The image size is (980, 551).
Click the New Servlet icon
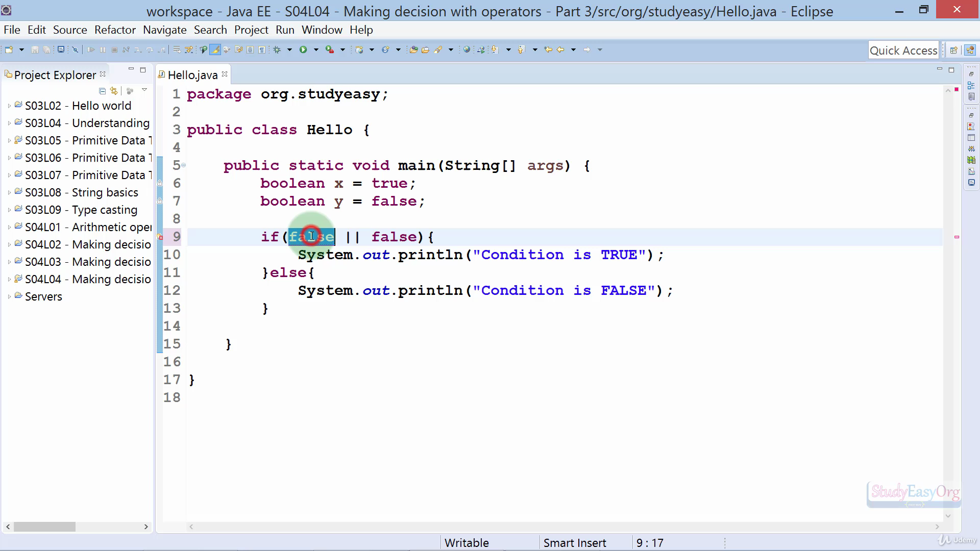click(385, 49)
